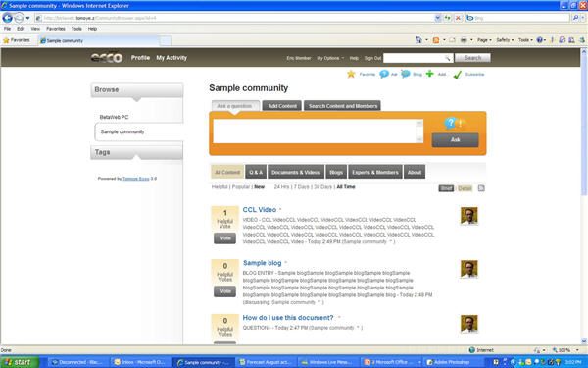Switch the list to Detail view
Screen dimensions: 588x368
pos(465,188)
